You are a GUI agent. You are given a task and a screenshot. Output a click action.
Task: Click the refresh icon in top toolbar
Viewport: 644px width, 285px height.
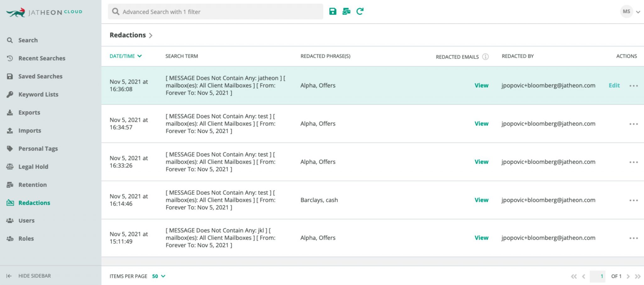coord(360,12)
